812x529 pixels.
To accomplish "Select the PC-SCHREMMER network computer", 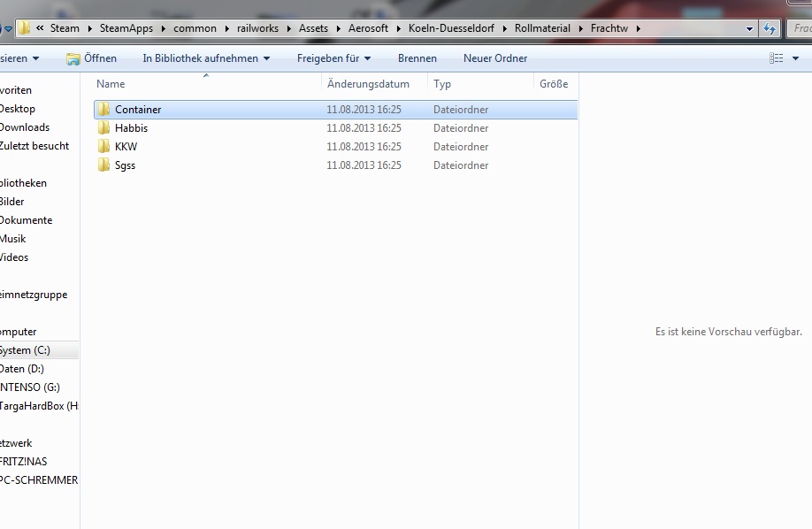I will [x=39, y=480].
